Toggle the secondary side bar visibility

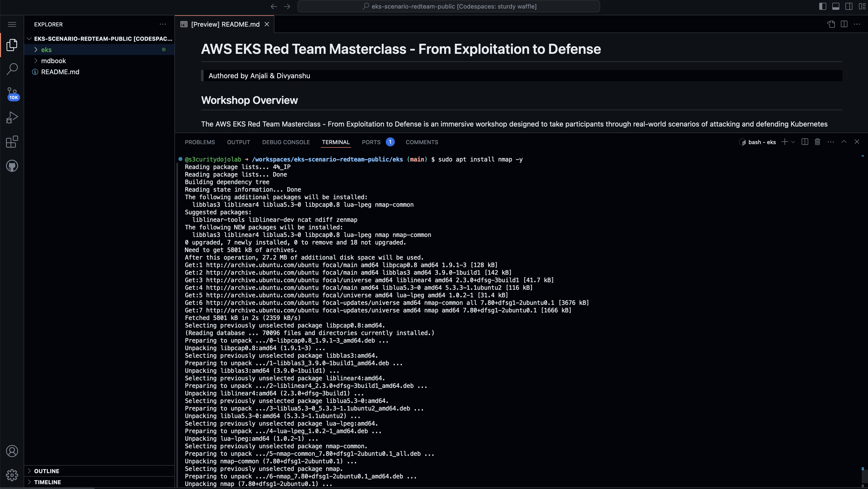(849, 6)
